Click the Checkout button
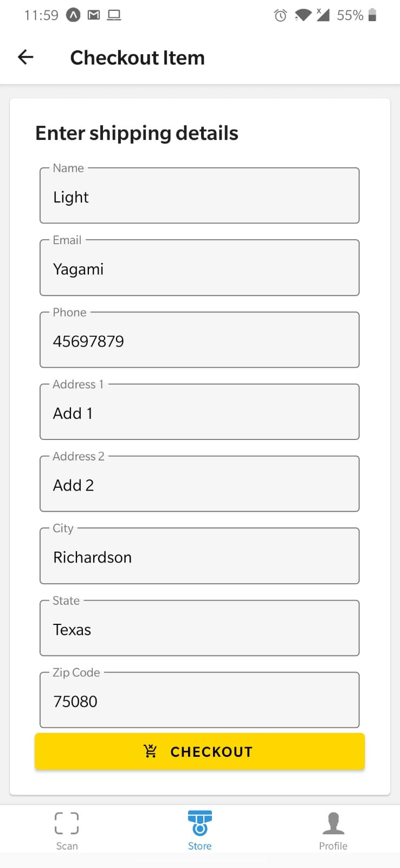This screenshot has height=868, width=400. (x=200, y=751)
